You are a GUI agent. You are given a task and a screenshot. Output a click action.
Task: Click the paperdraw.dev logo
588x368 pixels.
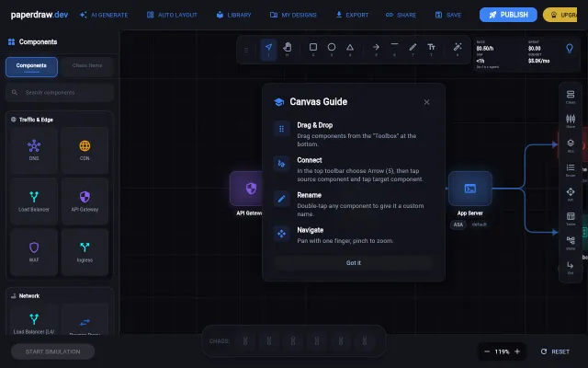(x=40, y=15)
